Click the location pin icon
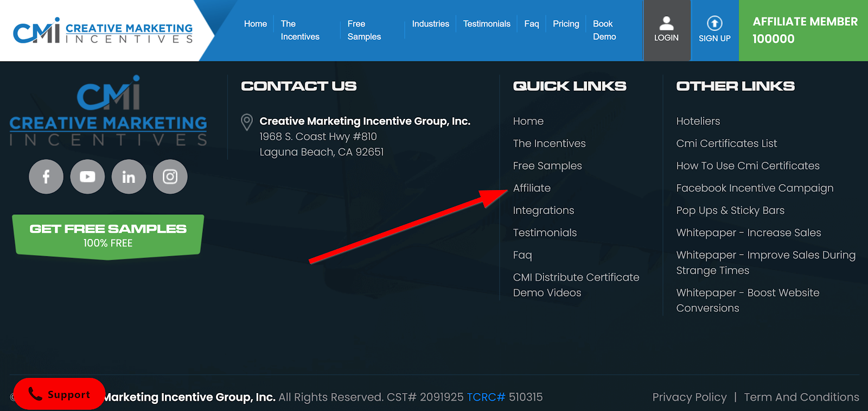868x411 pixels. (x=247, y=122)
